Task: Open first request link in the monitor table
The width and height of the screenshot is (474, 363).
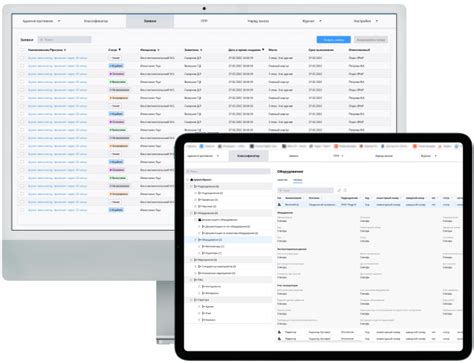Action: pos(57,58)
